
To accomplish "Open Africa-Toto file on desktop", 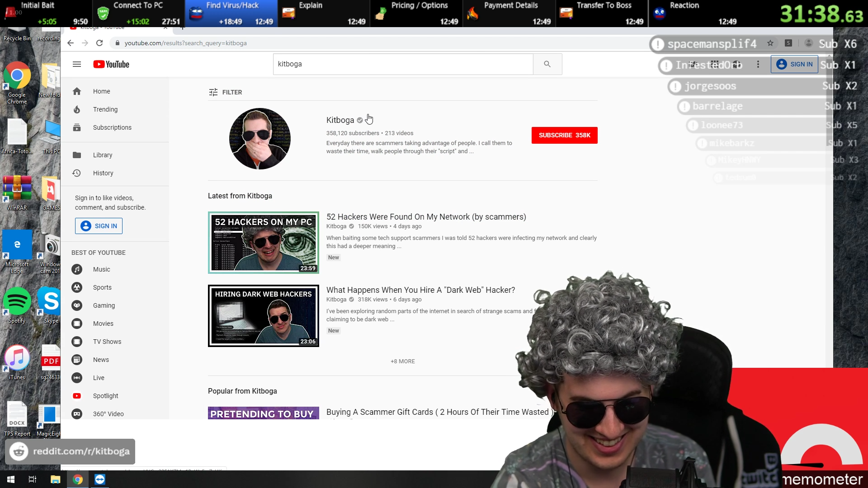I will pos(17,136).
